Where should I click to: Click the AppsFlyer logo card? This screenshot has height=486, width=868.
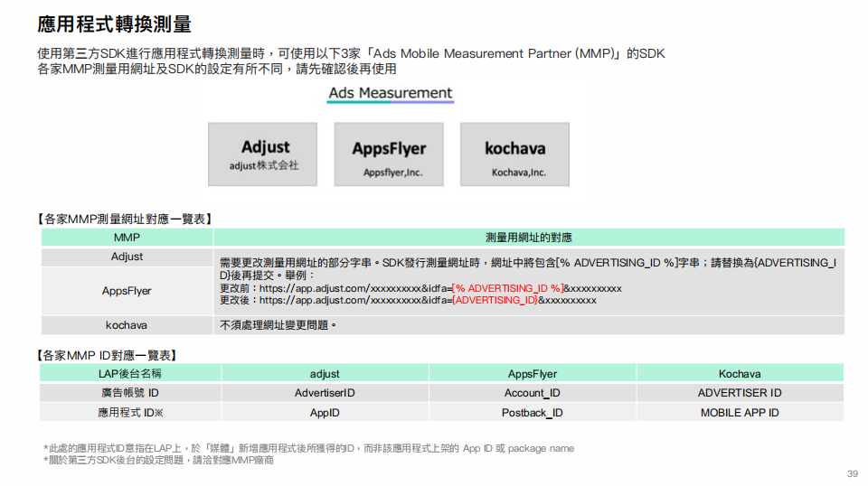tap(389, 154)
